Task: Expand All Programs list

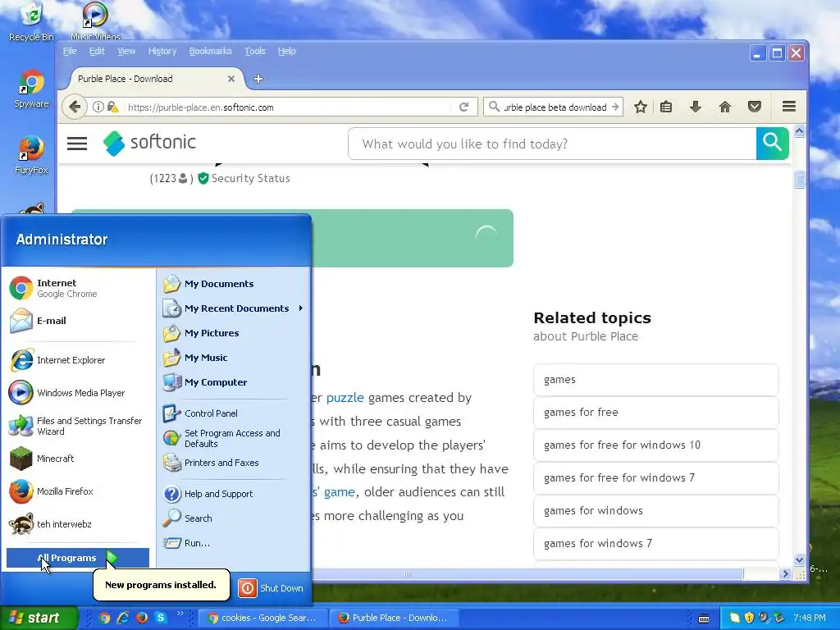Action: [x=78, y=558]
